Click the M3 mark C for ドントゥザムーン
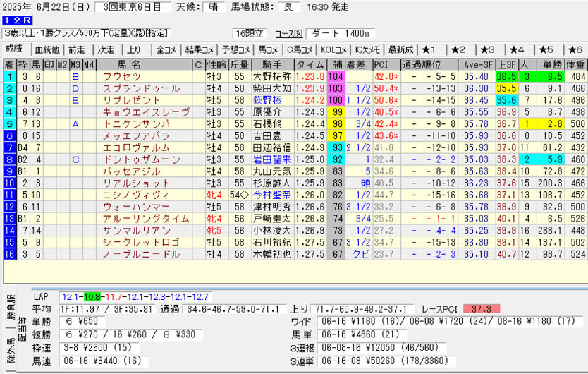588x374 pixels. (75, 160)
